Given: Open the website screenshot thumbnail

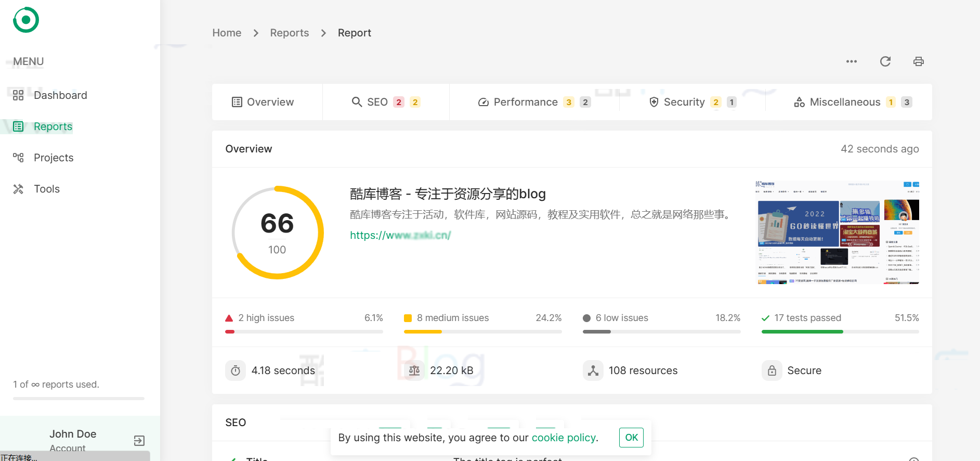Looking at the screenshot, I should click(x=837, y=233).
